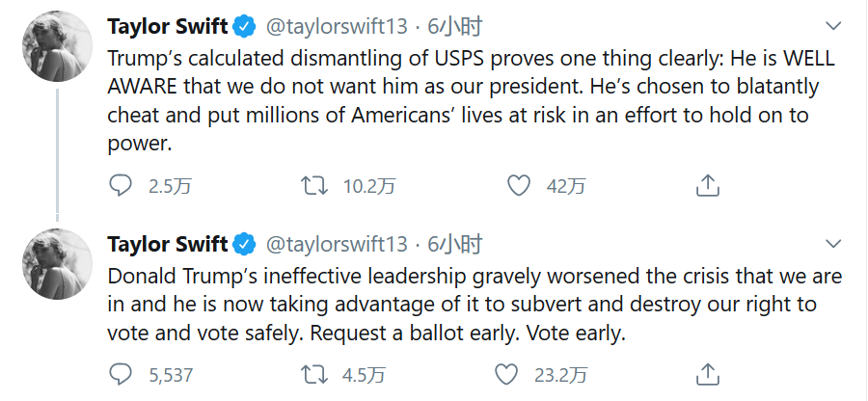
Task: Reply to the 'Request a ballot early' tweet
Action: coord(121,373)
